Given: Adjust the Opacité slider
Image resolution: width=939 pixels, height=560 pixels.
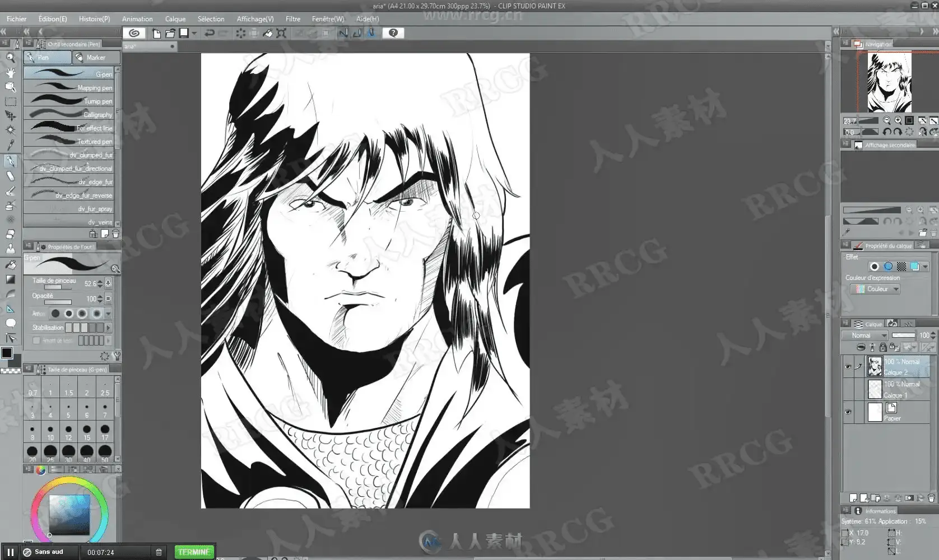Looking at the screenshot, I should [x=58, y=302].
